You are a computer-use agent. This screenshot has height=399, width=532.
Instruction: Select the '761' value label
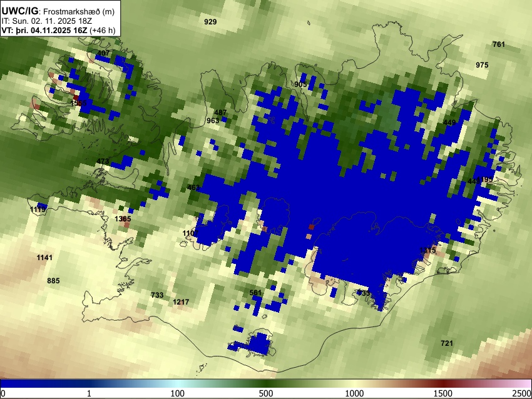(499, 44)
